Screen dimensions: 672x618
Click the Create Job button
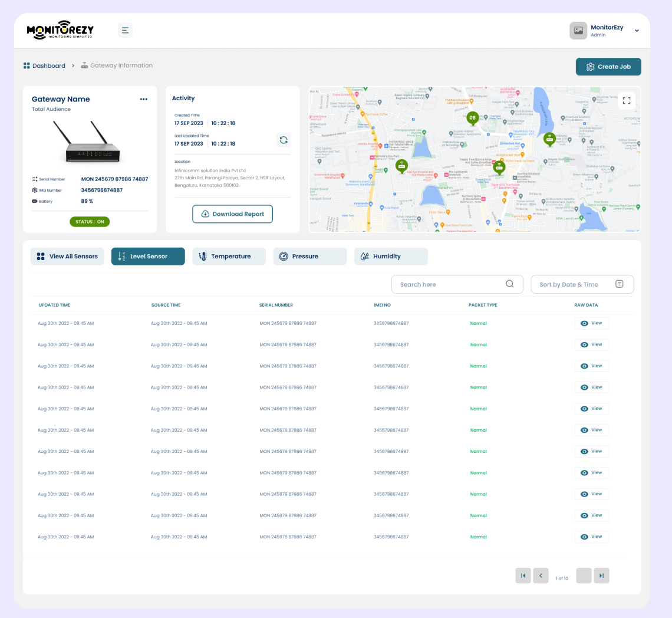coord(608,67)
